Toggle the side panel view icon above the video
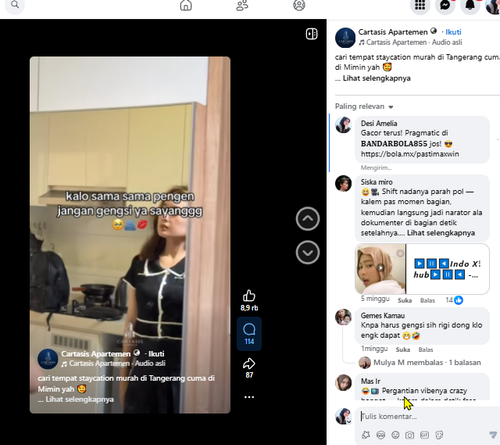The image size is (500, 445). coord(312,34)
